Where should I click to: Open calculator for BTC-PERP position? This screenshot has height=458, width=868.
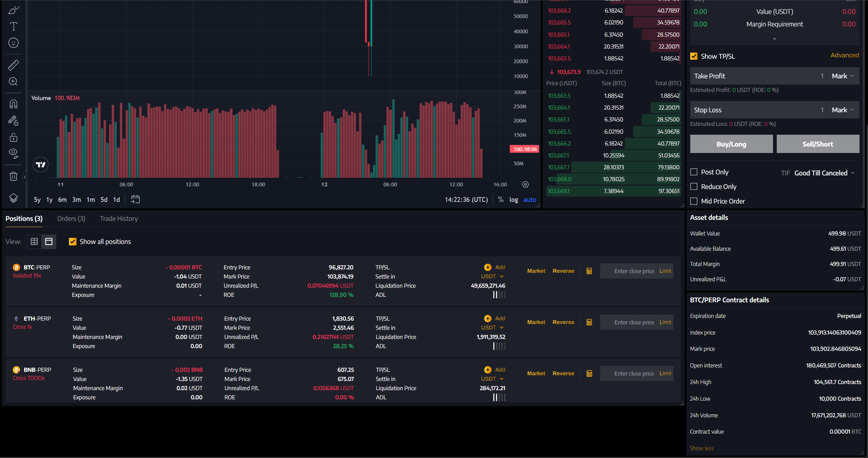589,271
